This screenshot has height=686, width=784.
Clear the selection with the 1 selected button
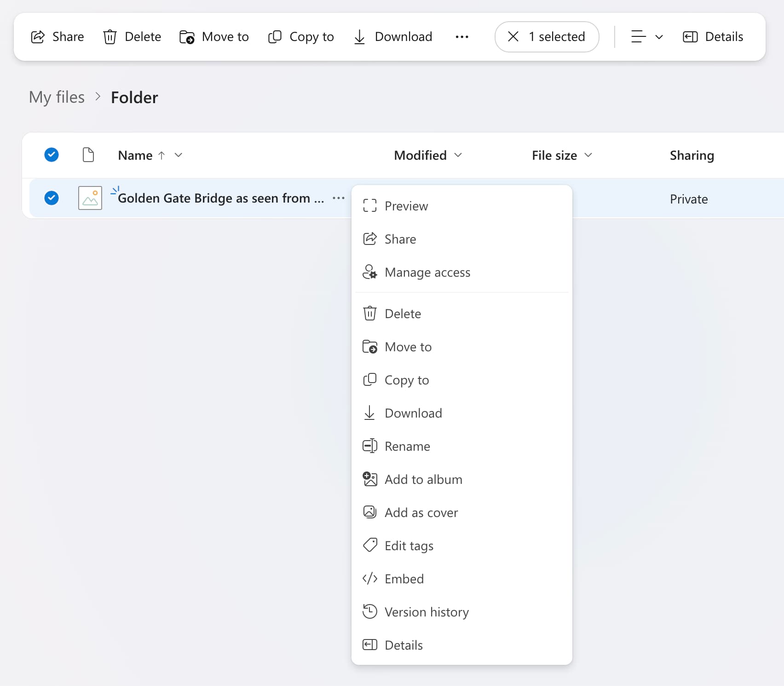point(547,37)
